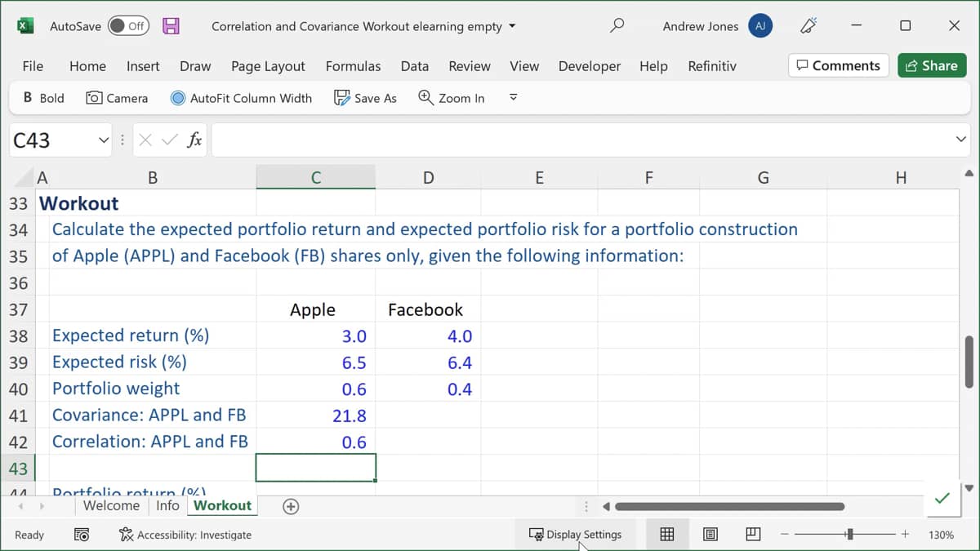Click the formula bar Cancel X icon
This screenshot has width=980, height=551.
point(145,140)
